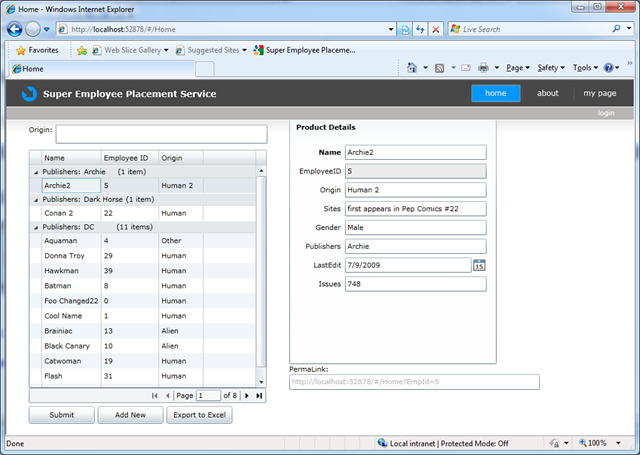
Task: Click the Submit button
Action: pos(61,415)
